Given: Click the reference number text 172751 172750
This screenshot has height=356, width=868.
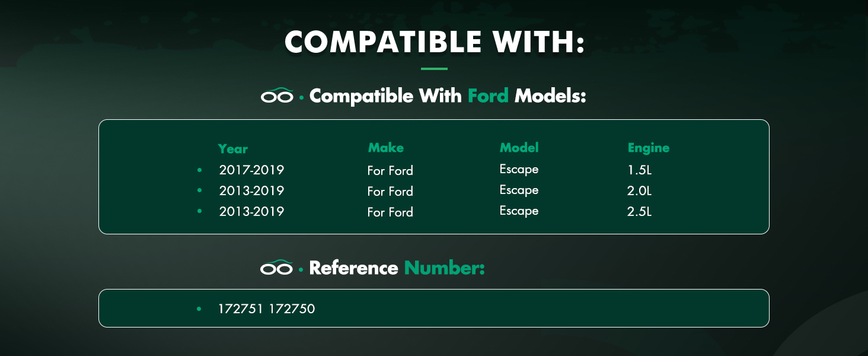Looking at the screenshot, I should 266,309.
